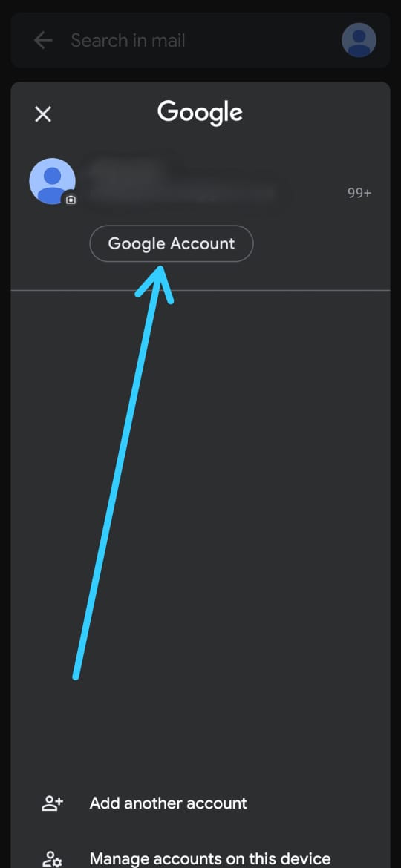
Task: Click the person-plus icon for adding account
Action: point(53,803)
